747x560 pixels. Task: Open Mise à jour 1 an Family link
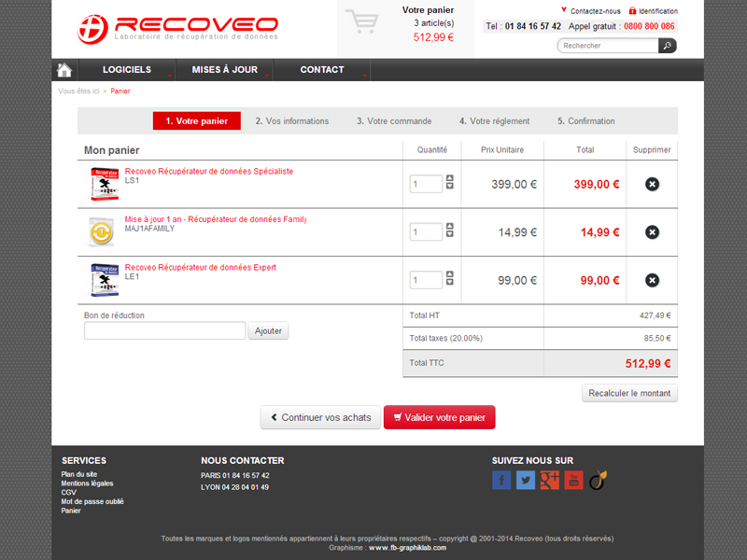point(216,219)
